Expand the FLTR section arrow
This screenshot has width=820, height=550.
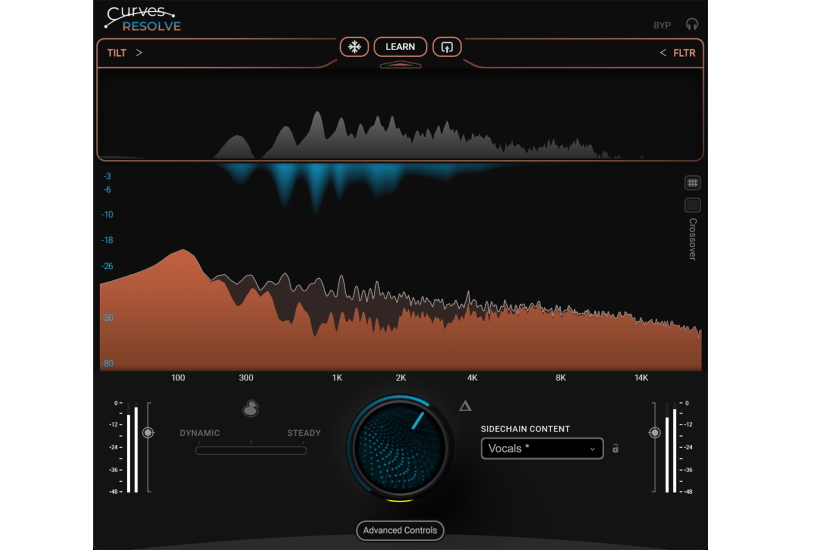coord(663,53)
